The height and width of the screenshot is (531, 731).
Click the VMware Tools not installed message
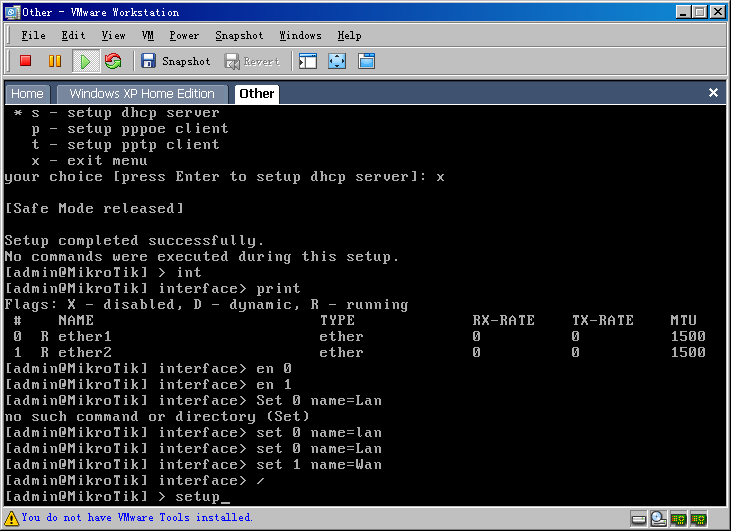pyautogui.click(x=137, y=517)
